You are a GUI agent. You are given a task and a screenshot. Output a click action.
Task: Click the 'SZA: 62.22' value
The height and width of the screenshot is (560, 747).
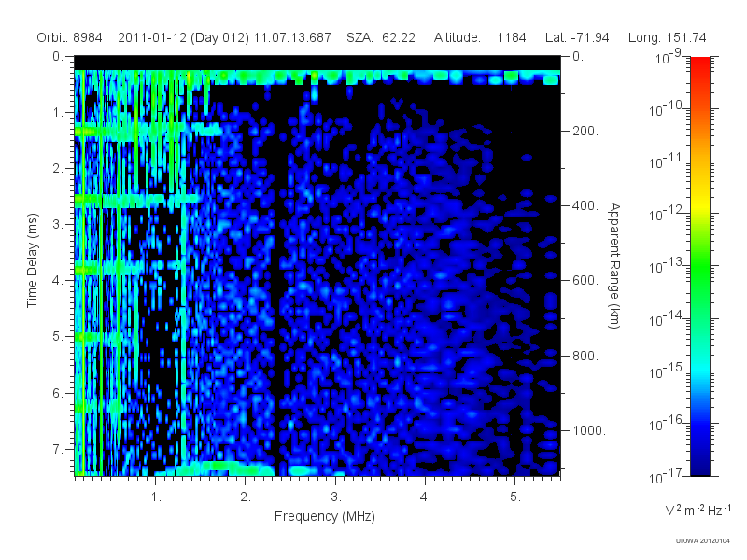(x=381, y=37)
